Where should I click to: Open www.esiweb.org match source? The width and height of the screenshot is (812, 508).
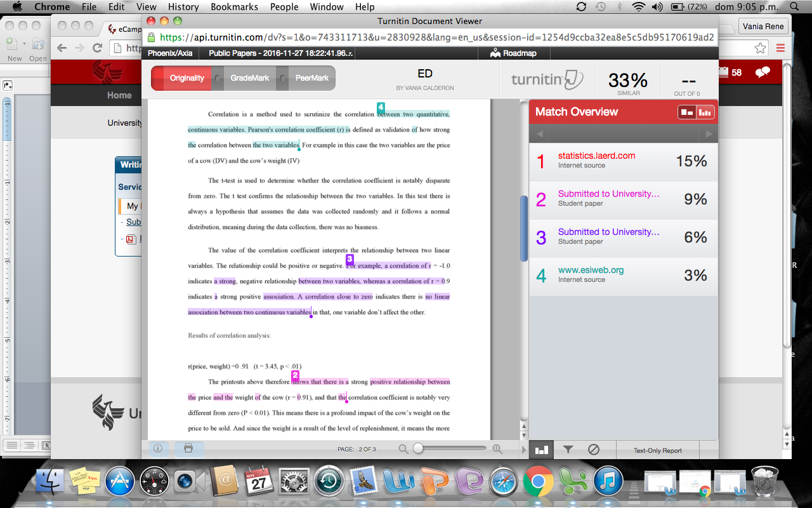coord(624,276)
